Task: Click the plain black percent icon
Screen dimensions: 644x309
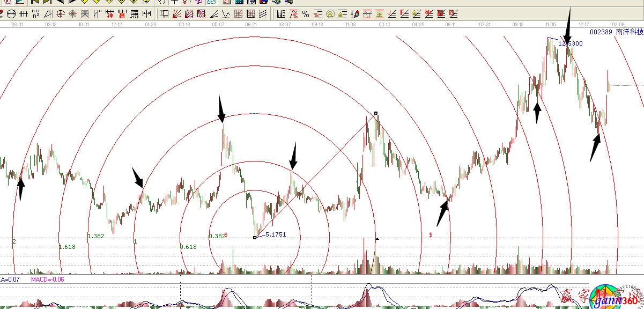Action: [305, 14]
